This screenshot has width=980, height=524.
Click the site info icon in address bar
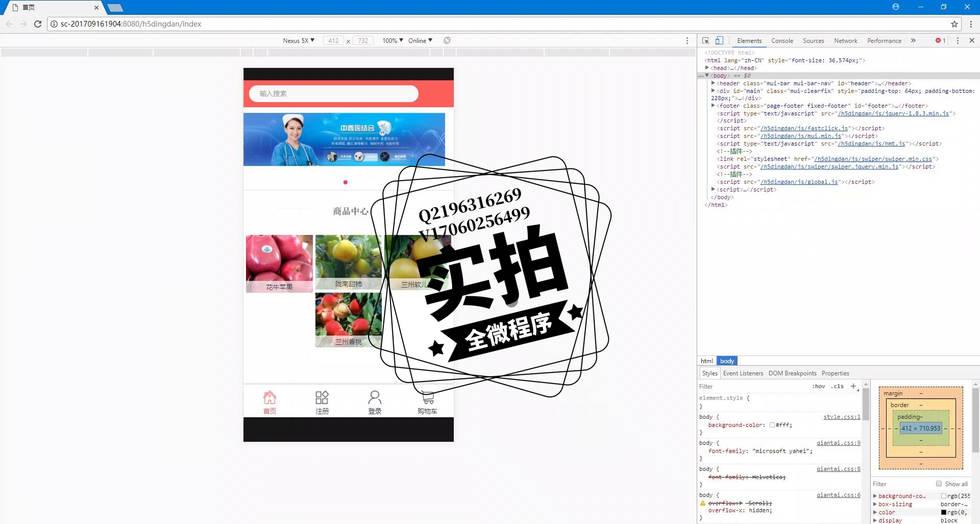click(x=54, y=24)
